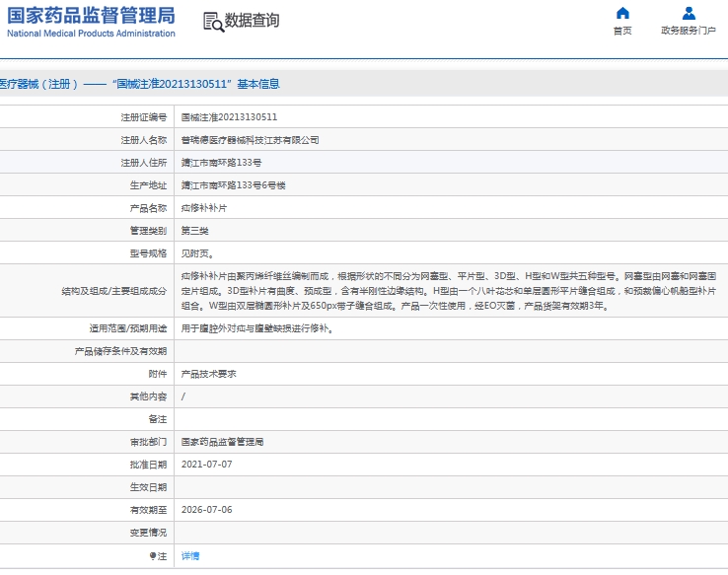Screen dimensions: 728x575
Task: Click the 数据查询 magnifier document icon
Action: (x=214, y=22)
